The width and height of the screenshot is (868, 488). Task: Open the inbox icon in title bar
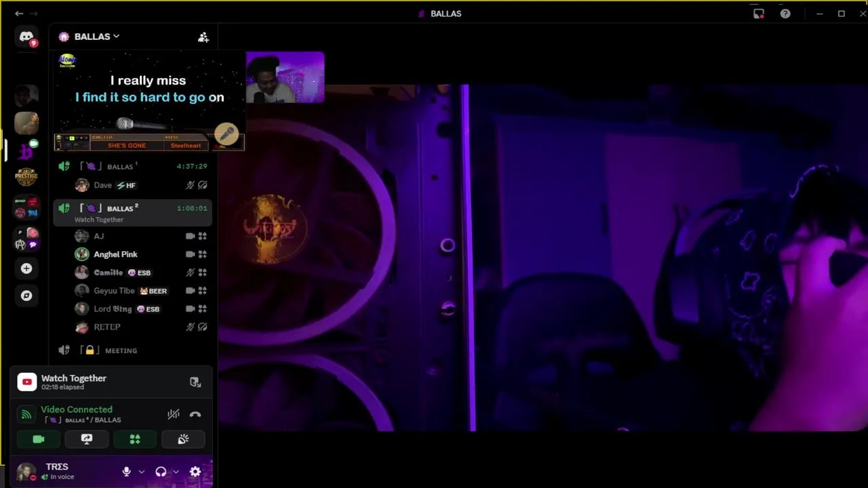pos(759,14)
